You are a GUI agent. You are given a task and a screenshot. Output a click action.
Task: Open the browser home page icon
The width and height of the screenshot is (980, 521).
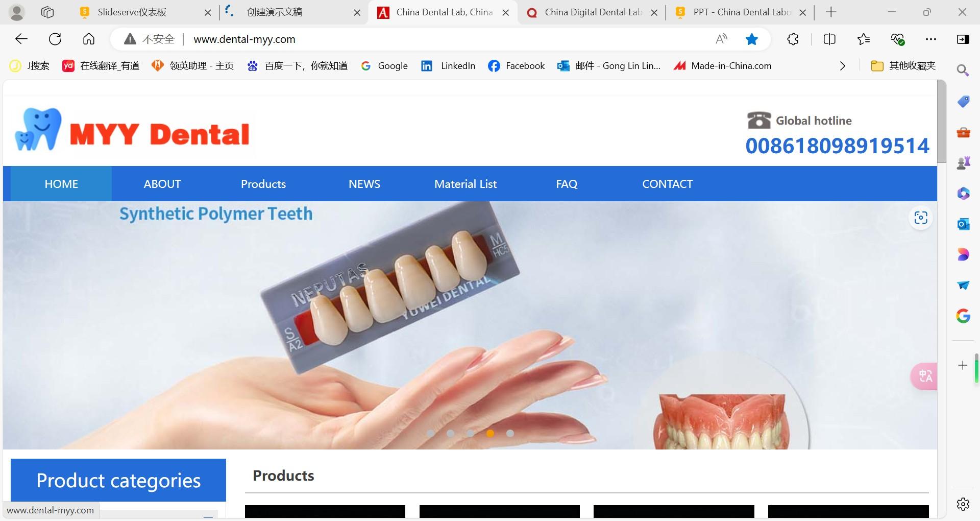pyautogui.click(x=89, y=39)
